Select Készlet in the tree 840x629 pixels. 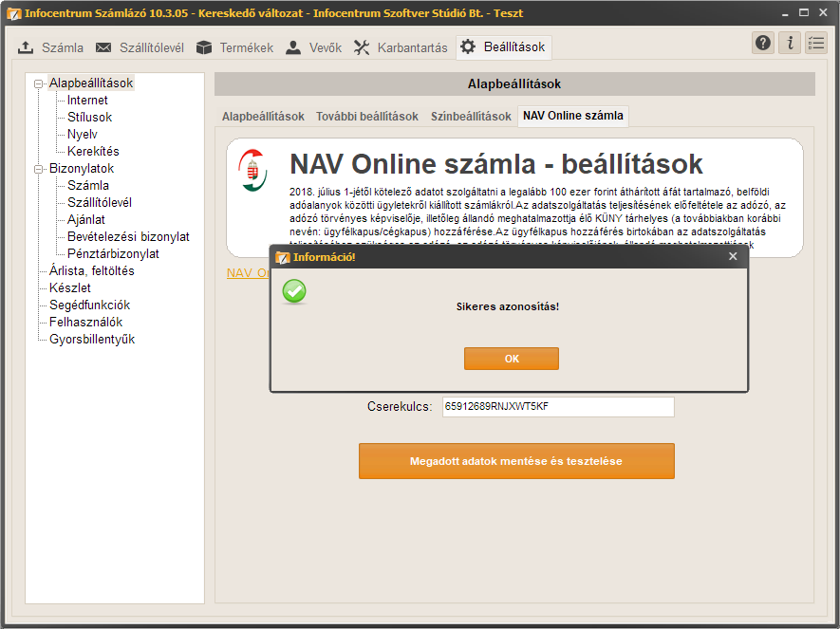click(69, 288)
